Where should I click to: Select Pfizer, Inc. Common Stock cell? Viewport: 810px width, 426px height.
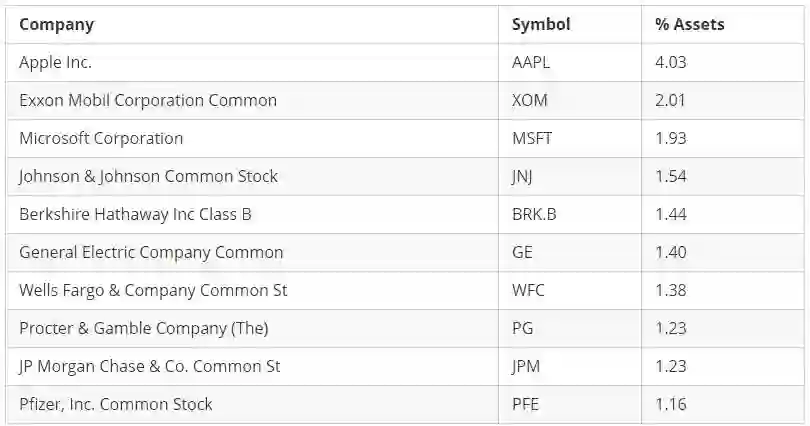click(x=116, y=404)
